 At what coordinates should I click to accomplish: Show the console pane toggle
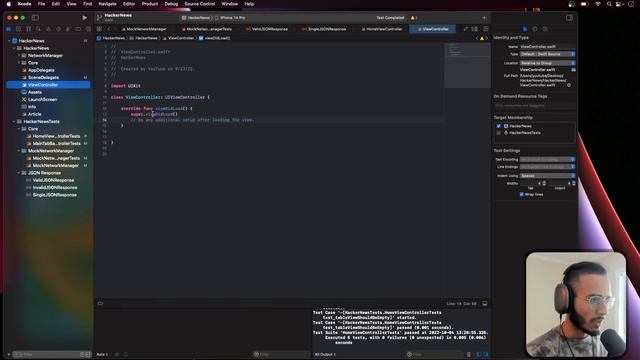pyautogui.click(x=485, y=354)
